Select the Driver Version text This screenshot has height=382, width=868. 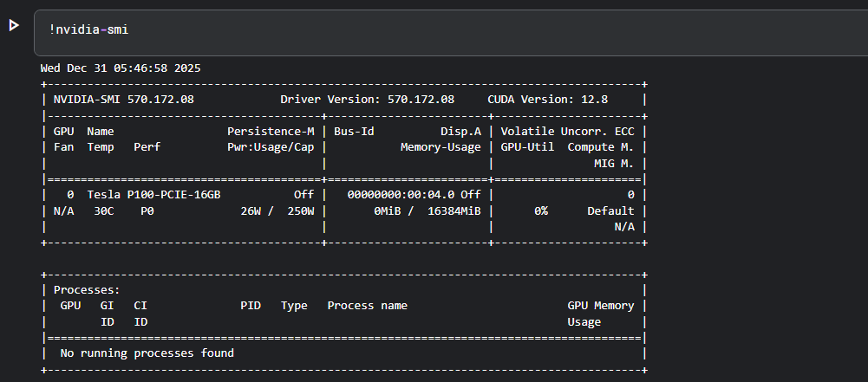click(367, 100)
